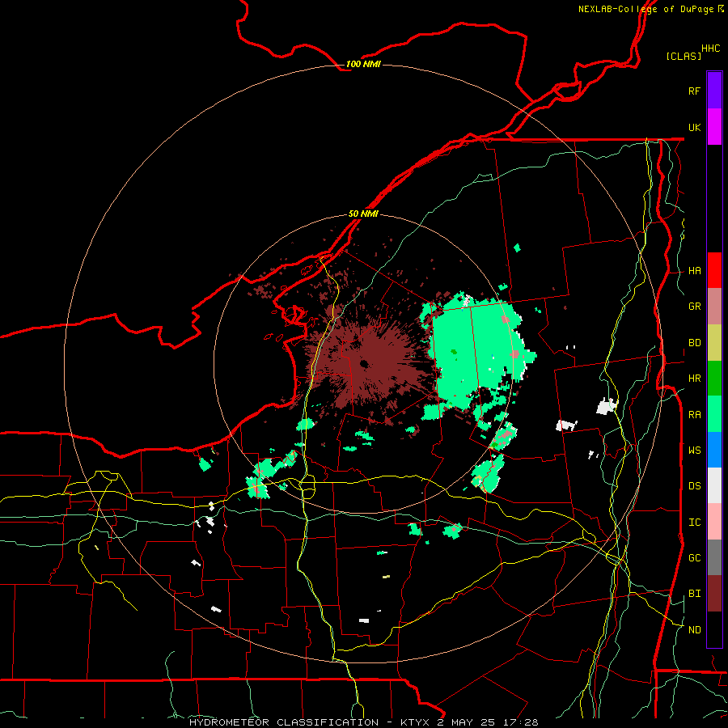Click the black radar site dot
728x728 pixels.
tap(364, 364)
